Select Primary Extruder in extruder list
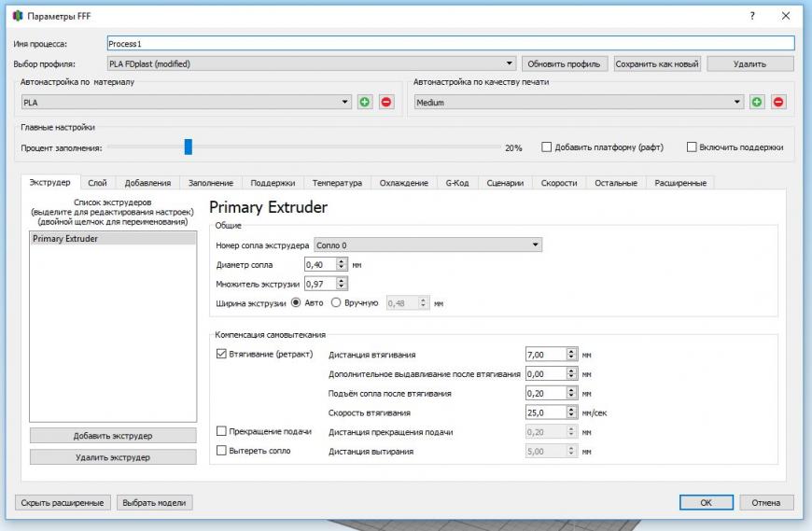Screen dimensions: 812x531 [x=113, y=239]
